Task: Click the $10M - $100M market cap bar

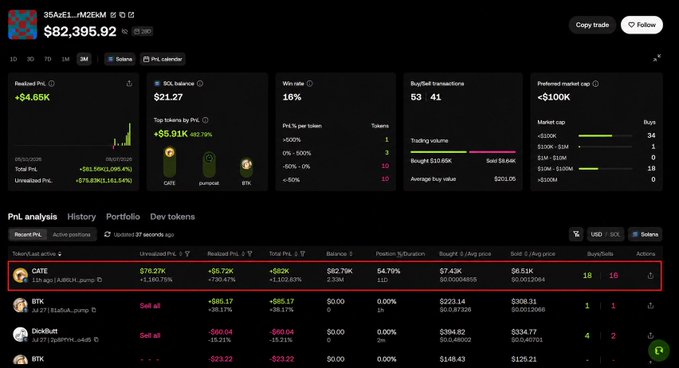Action: (605, 169)
